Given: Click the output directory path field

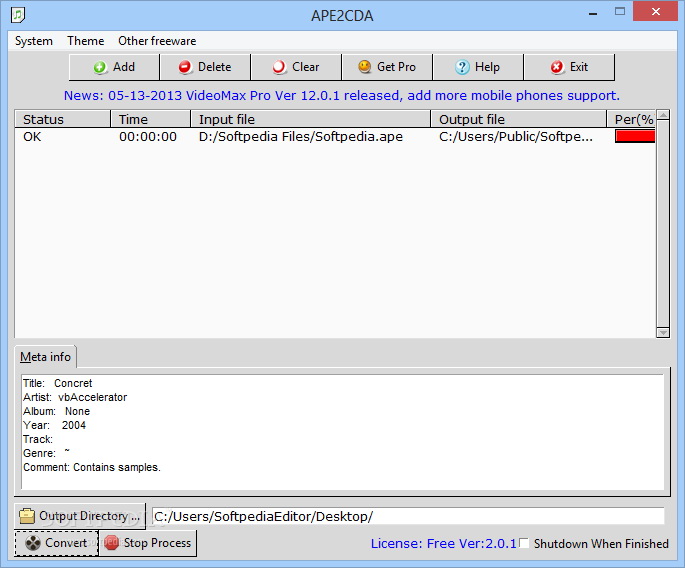Looking at the screenshot, I should (408, 516).
